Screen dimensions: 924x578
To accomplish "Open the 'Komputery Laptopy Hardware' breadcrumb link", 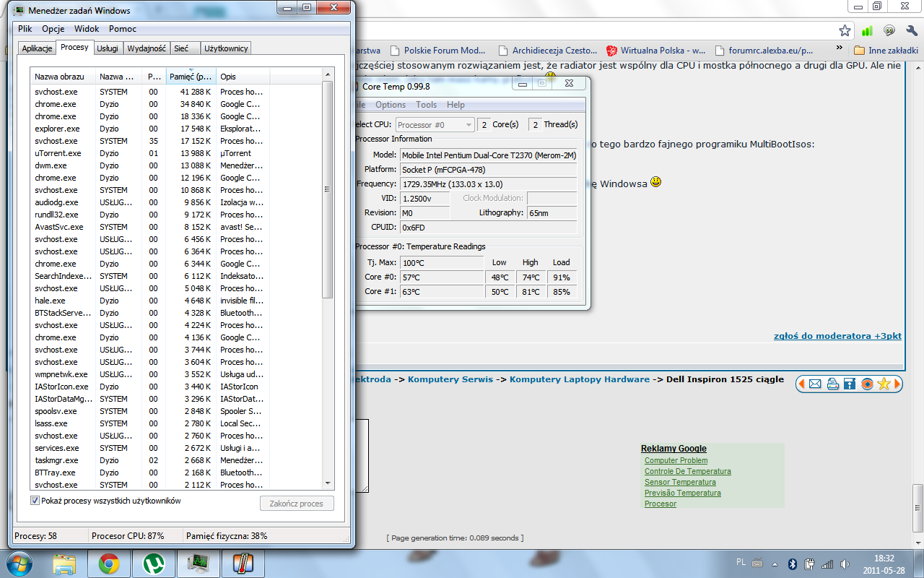I will coord(580,379).
